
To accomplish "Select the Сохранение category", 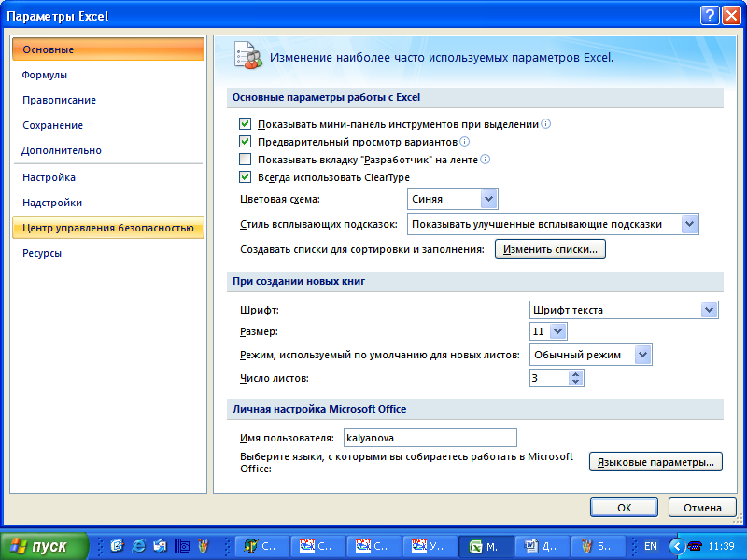I will pyautogui.click(x=108, y=125).
